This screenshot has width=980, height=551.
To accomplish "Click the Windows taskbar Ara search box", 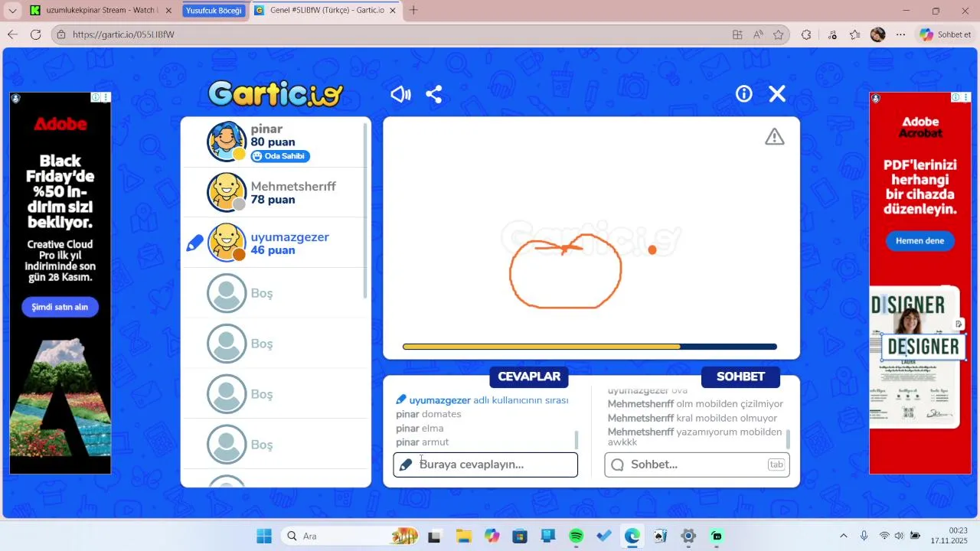I will 351,536.
